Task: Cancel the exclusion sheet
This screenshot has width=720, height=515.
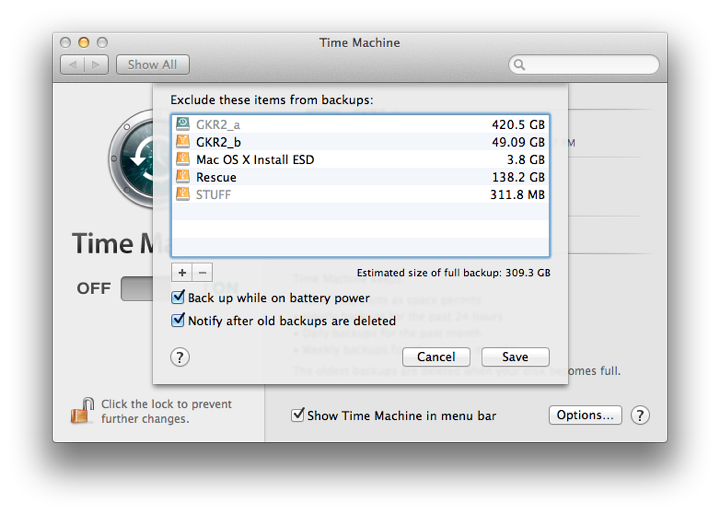Action: (436, 357)
